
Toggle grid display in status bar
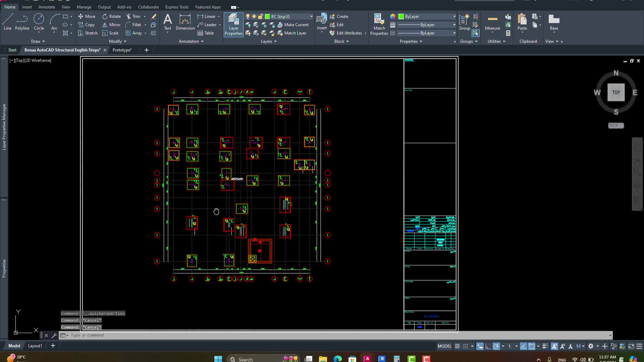click(457, 346)
